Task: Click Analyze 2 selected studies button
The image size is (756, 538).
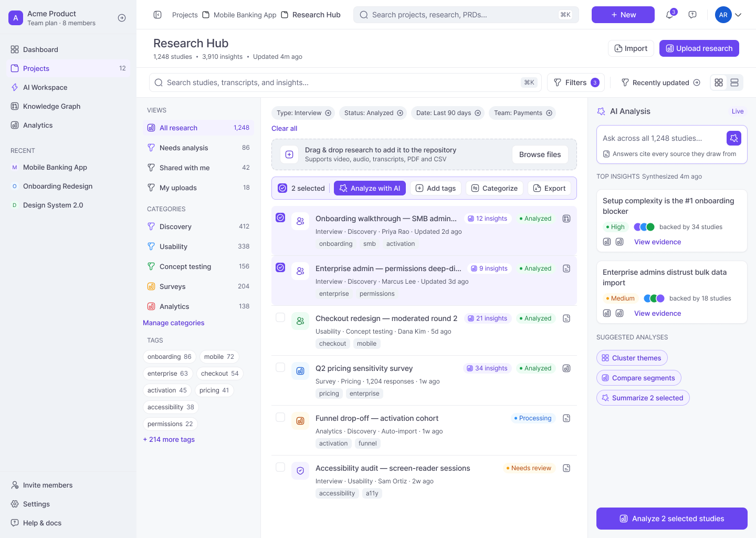Action: [672, 519]
